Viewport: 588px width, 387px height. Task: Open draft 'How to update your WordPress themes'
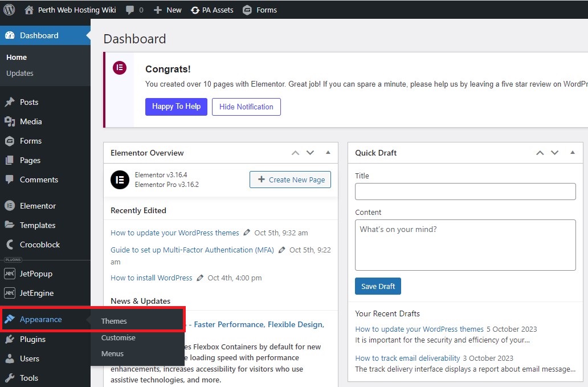pos(419,329)
